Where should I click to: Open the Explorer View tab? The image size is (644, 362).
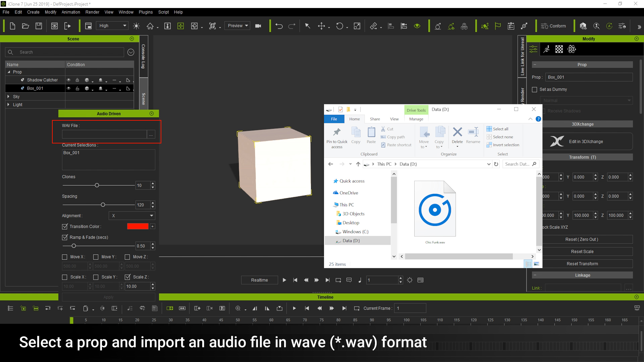pos(394,119)
